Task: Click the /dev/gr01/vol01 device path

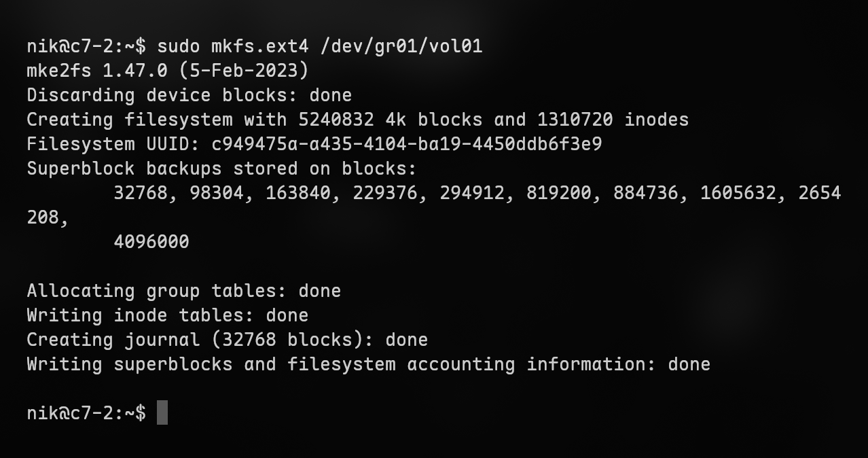Action: point(401,46)
